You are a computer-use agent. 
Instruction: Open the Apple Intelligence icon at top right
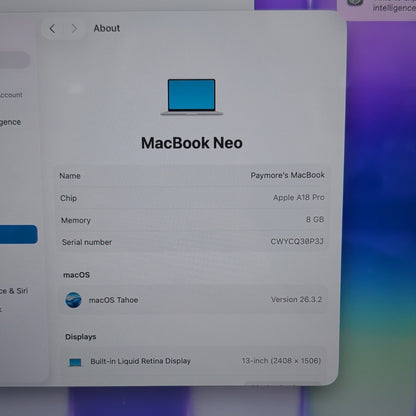355,3
